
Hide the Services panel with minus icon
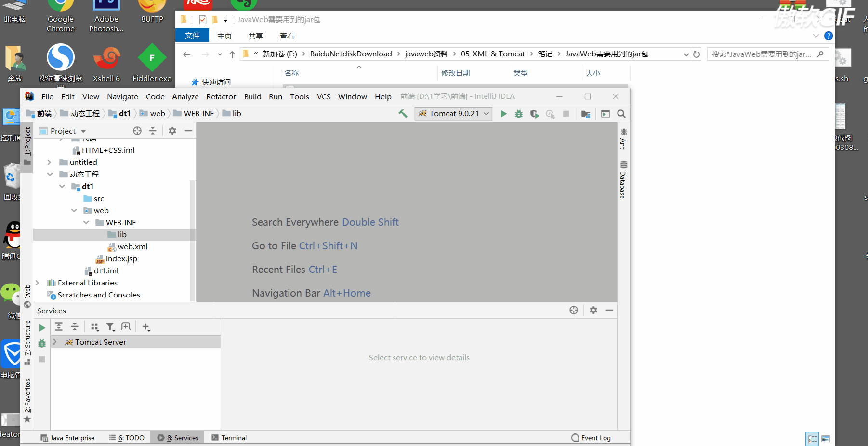609,310
